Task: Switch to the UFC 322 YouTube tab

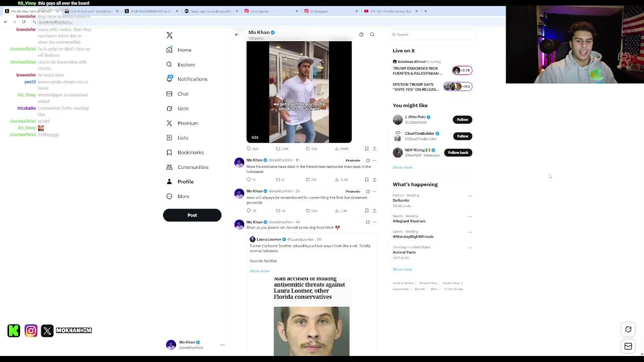Action: 390,11
